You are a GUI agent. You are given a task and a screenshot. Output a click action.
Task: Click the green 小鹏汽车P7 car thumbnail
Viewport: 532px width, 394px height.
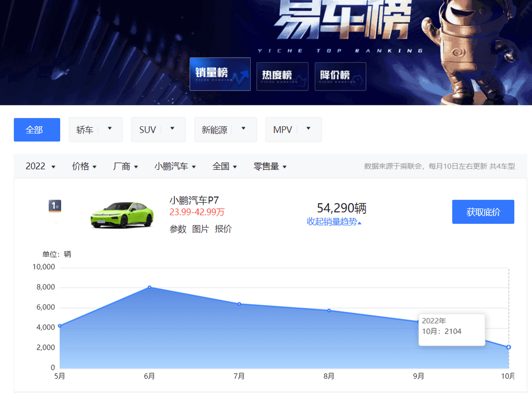(122, 215)
